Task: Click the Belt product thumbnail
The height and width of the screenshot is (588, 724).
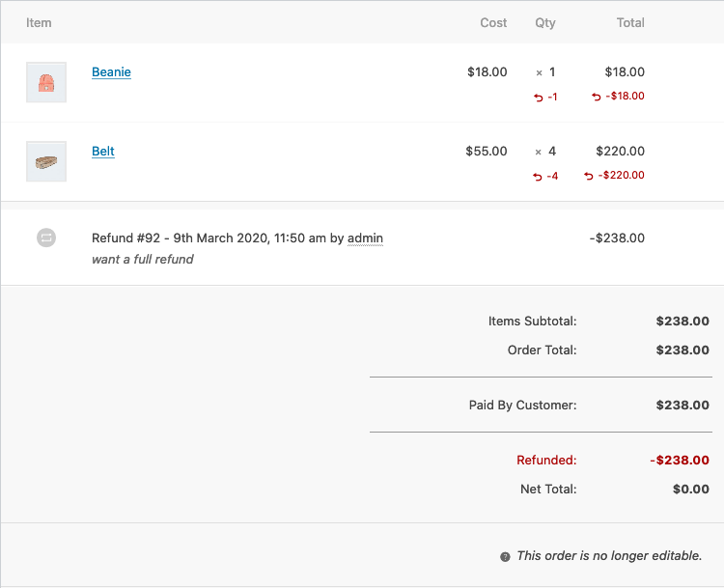Action: pos(46,162)
